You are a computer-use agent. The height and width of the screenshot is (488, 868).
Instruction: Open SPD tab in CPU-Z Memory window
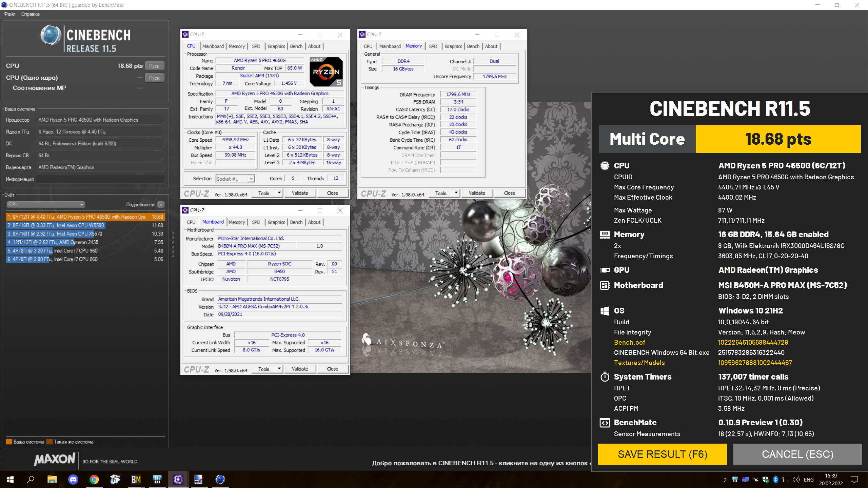[433, 46]
